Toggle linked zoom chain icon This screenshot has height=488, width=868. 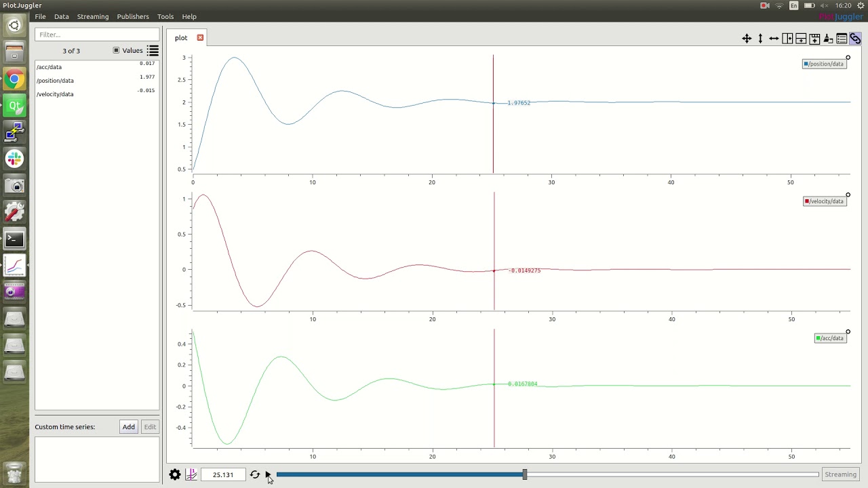tap(855, 39)
